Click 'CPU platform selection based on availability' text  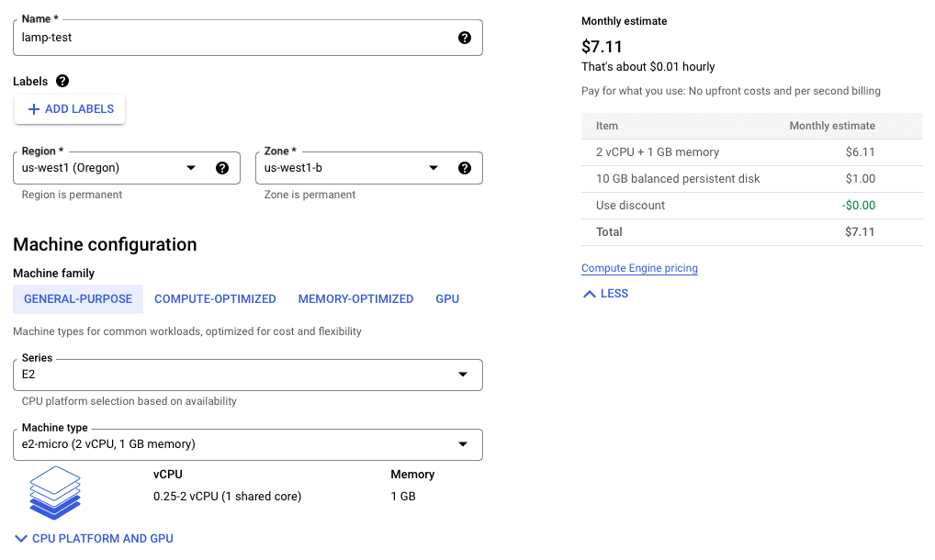click(x=129, y=401)
